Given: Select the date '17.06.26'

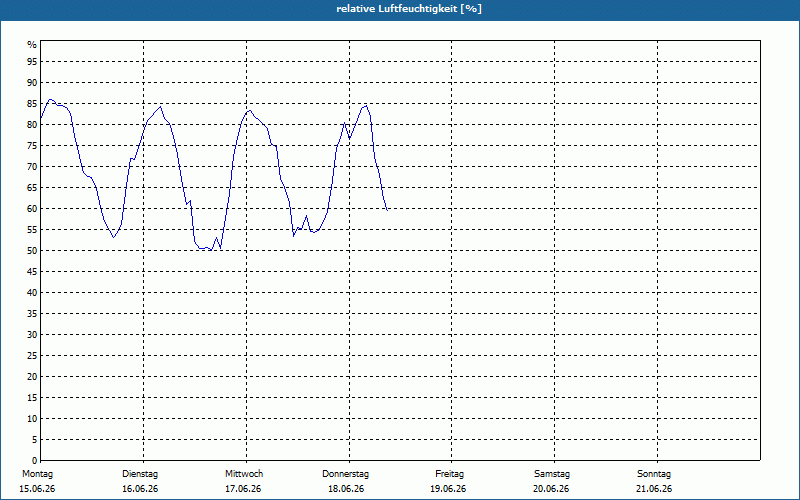Looking at the screenshot, I should coord(243,489).
